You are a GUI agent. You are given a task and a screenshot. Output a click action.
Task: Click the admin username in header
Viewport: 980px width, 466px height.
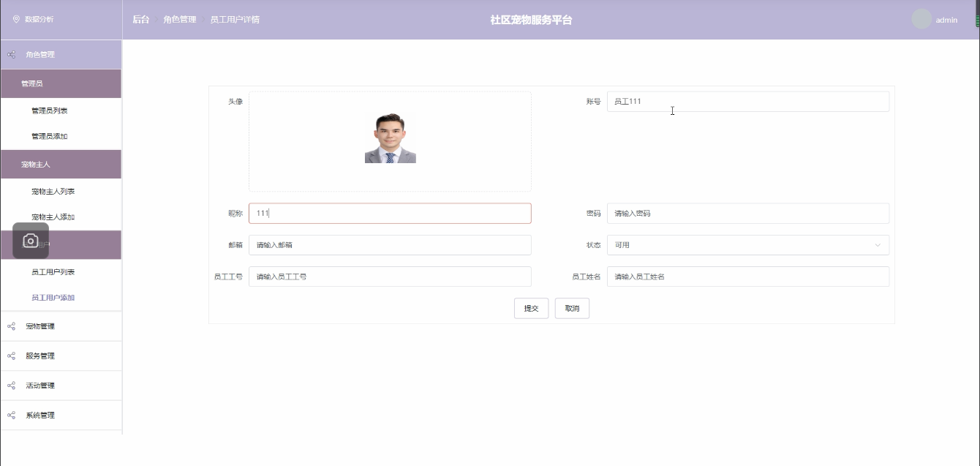pyautogui.click(x=946, y=20)
